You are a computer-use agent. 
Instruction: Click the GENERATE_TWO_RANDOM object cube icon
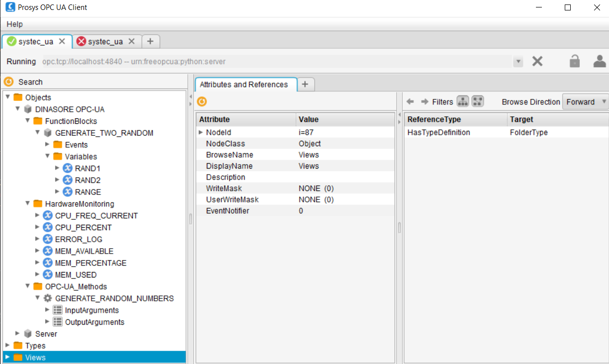tap(48, 133)
